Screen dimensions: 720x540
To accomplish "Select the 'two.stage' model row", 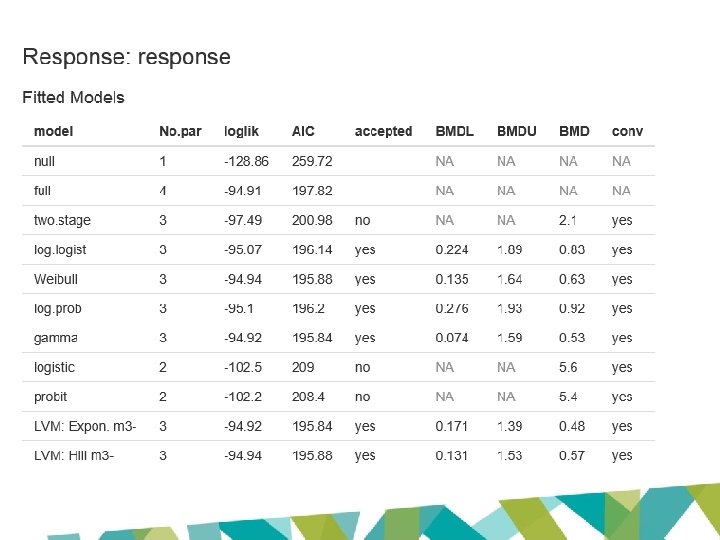I will [x=338, y=220].
